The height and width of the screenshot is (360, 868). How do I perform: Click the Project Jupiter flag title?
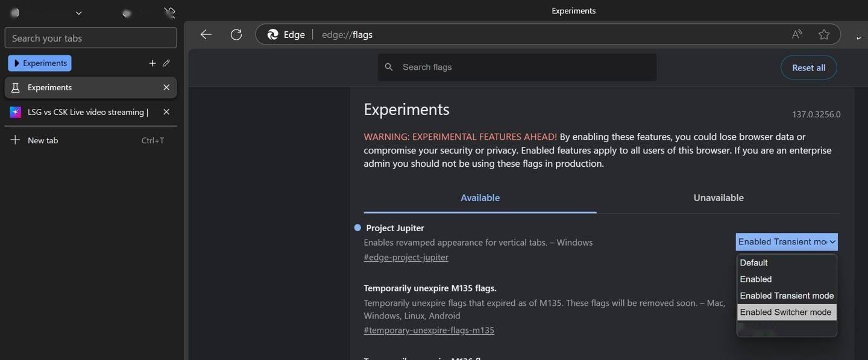[395, 228]
